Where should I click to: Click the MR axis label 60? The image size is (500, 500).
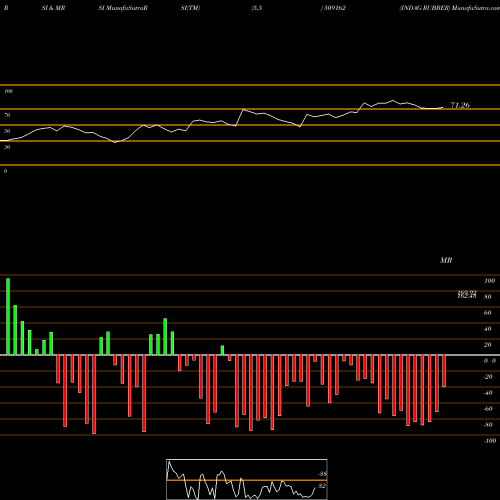[x=488, y=313]
